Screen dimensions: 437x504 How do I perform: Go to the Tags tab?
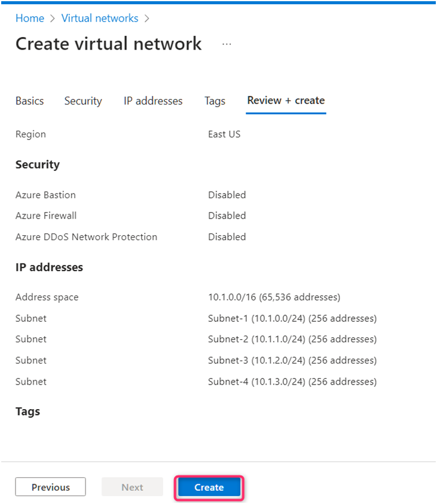point(215,101)
